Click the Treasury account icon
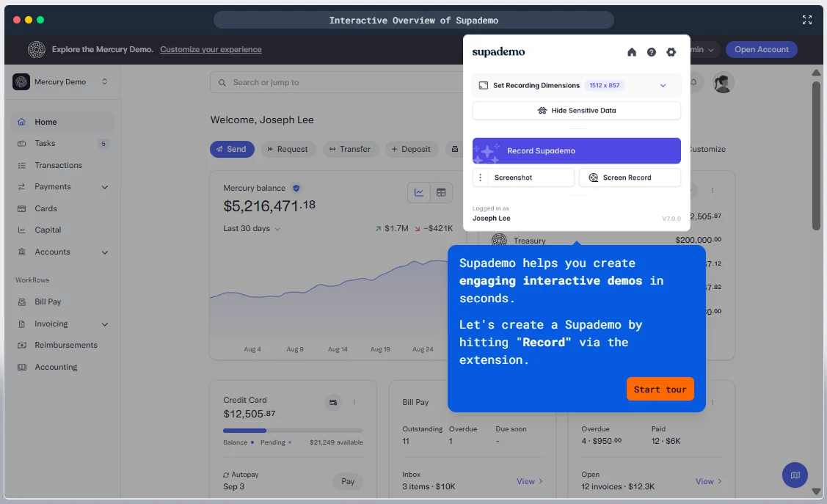Viewport: 827px width, 504px height. [499, 241]
